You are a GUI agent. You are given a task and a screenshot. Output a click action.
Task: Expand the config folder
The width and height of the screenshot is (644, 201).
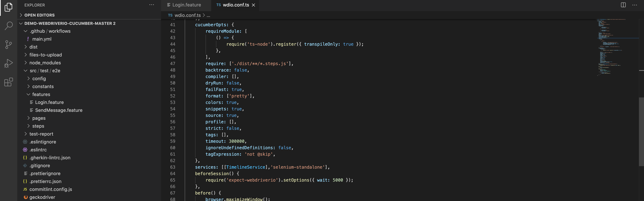[x=28, y=79]
